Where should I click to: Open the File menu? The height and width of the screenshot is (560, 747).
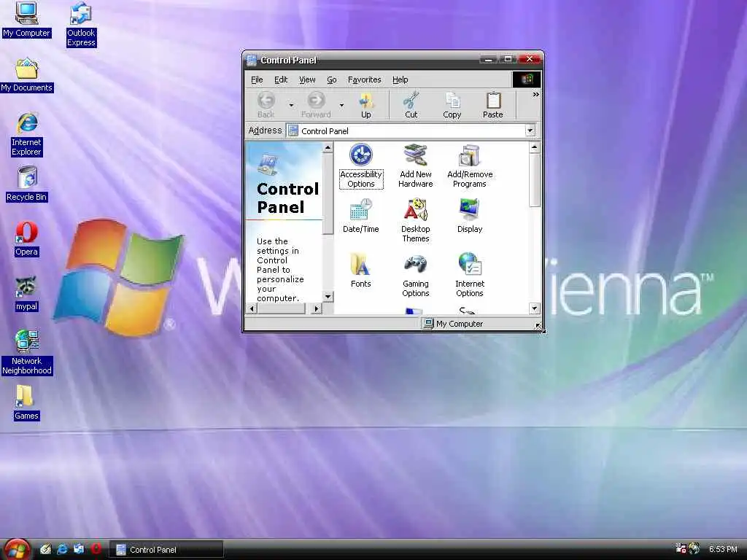click(257, 79)
